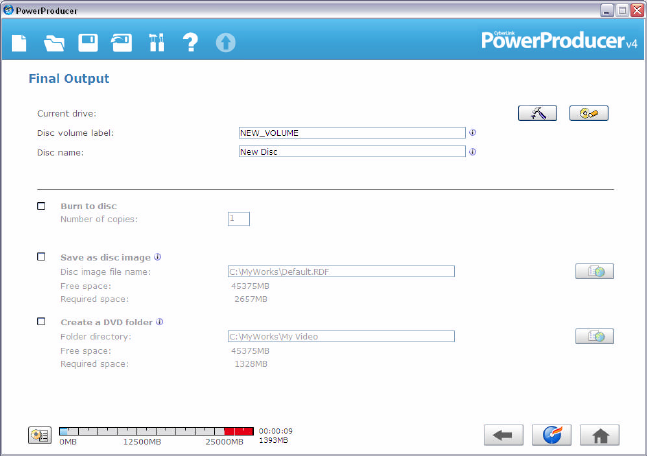This screenshot has width=647, height=456.
Task: Click info icon beside Disc volume label
Action: point(472,132)
